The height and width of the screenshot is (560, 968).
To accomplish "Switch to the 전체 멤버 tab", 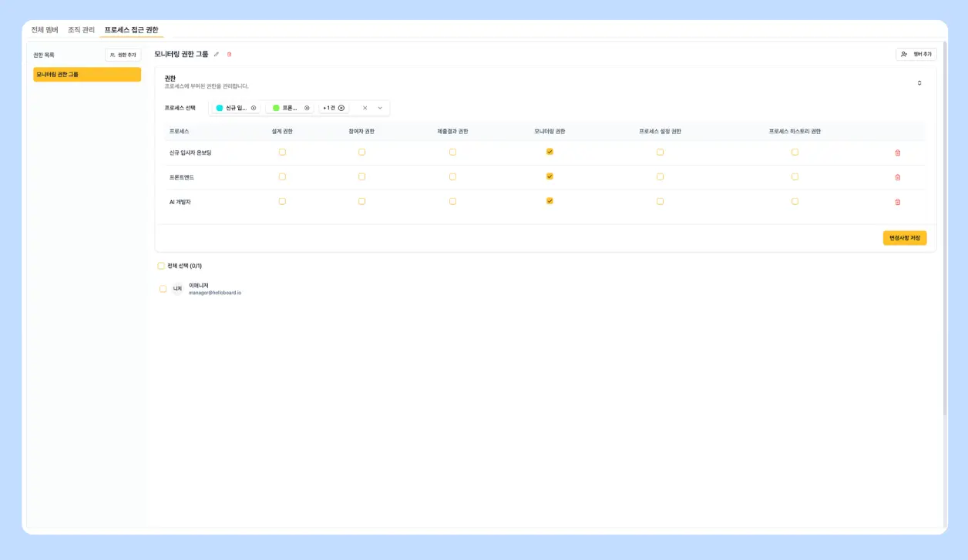I will tap(45, 29).
